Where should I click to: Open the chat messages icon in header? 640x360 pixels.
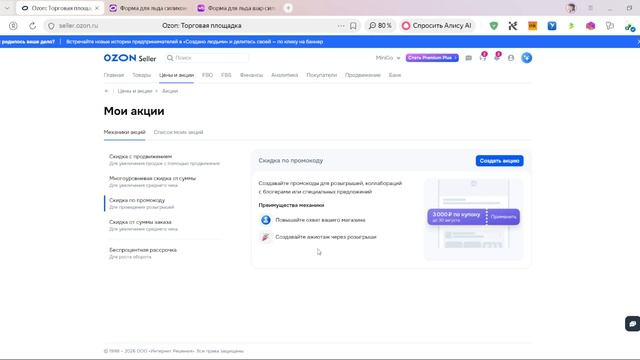coord(469,58)
